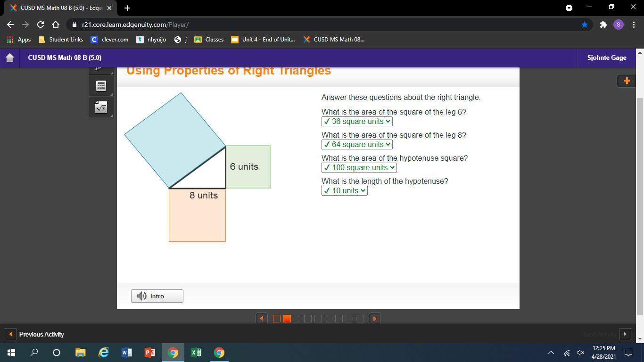644x362 pixels.
Task: Open Windows search icon
Action: pyautogui.click(x=34, y=353)
